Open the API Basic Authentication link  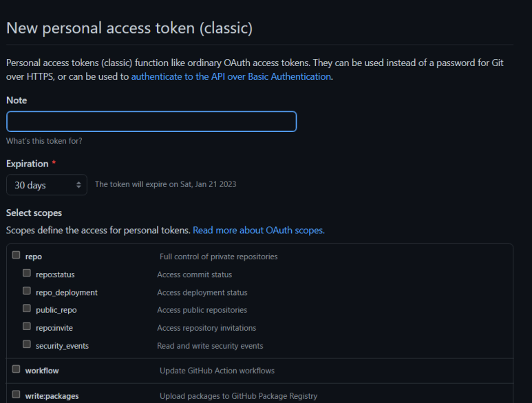click(231, 76)
